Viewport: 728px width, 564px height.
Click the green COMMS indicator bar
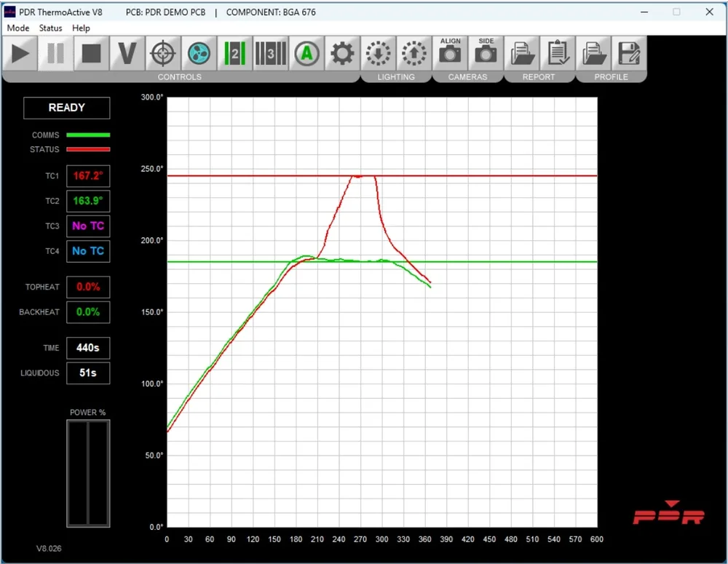coord(88,135)
